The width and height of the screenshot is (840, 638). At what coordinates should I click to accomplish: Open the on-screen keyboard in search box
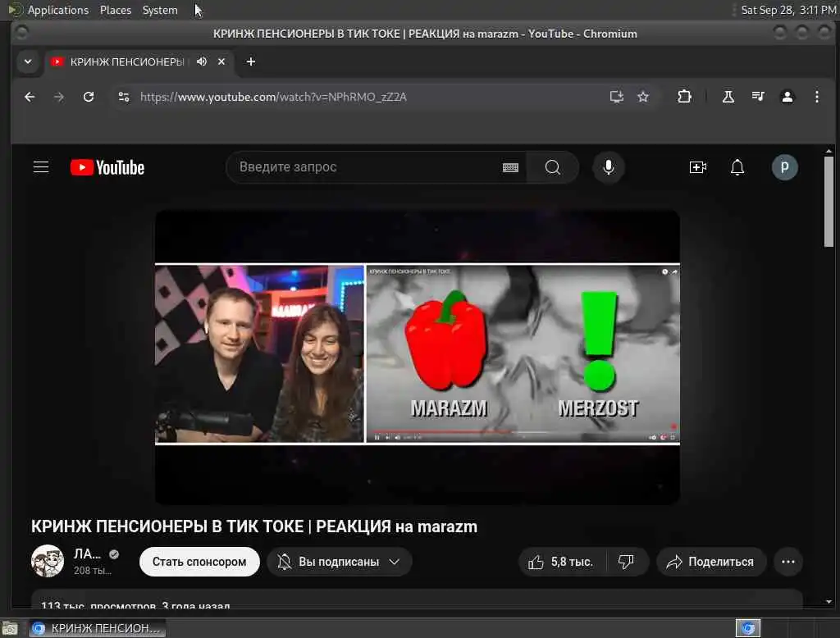[x=510, y=167]
